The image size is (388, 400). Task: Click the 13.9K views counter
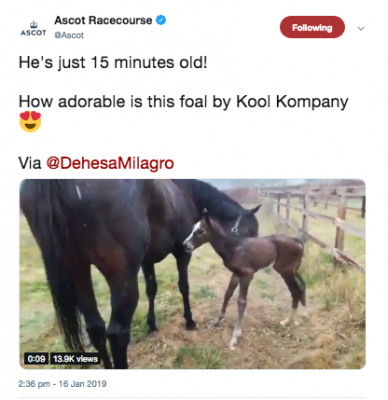tap(75, 359)
